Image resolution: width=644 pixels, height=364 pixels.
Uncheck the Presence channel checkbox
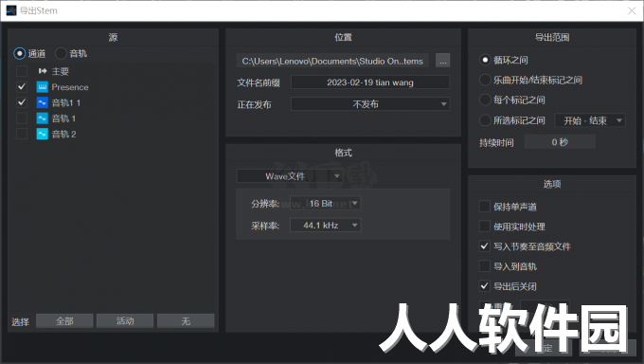[x=22, y=87]
